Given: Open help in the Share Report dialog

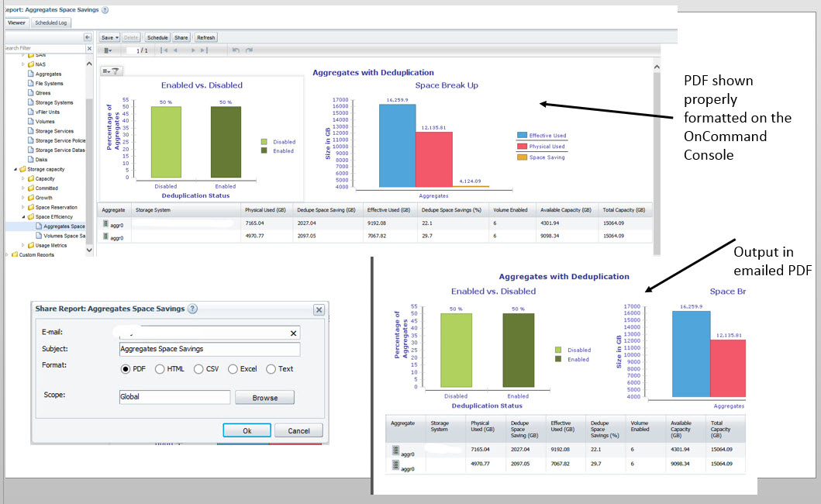Looking at the screenshot, I should (193, 309).
